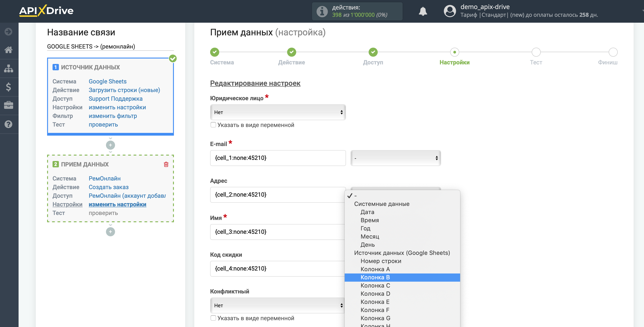Go to home icon in sidebar
The width and height of the screenshot is (644, 327).
pos(9,50)
